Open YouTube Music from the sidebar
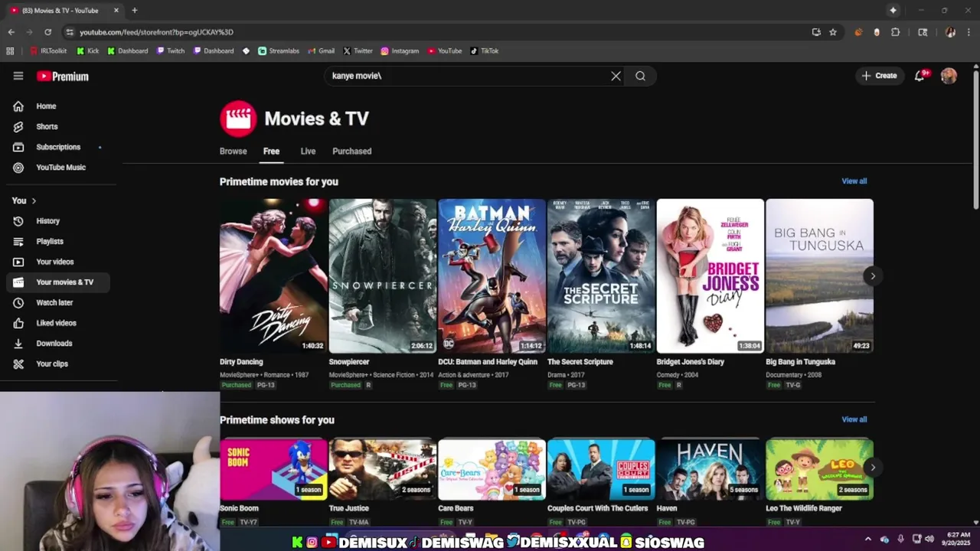Viewport: 980px width, 551px height. coord(58,168)
